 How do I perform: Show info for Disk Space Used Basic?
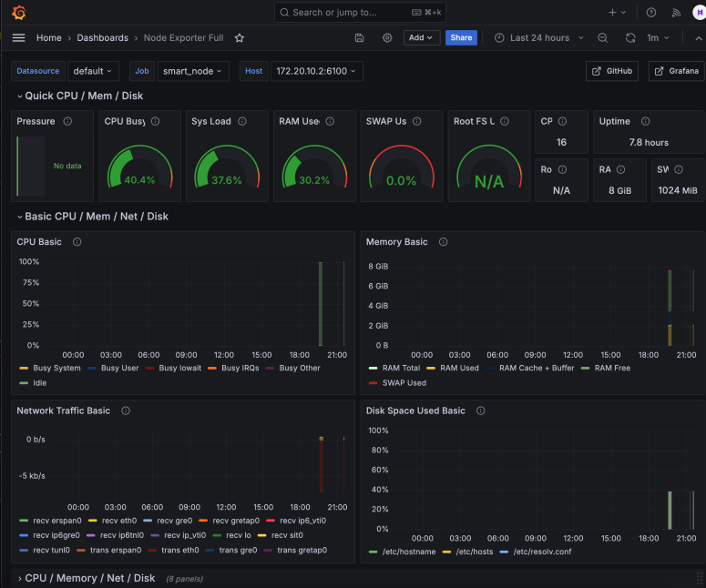point(480,411)
